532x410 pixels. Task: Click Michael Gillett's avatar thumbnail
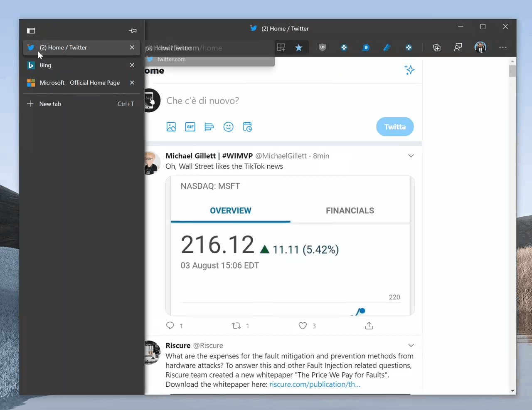click(x=152, y=163)
